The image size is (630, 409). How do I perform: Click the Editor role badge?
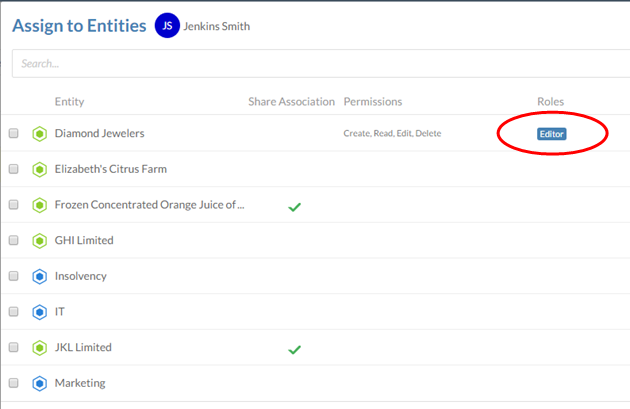pos(551,134)
